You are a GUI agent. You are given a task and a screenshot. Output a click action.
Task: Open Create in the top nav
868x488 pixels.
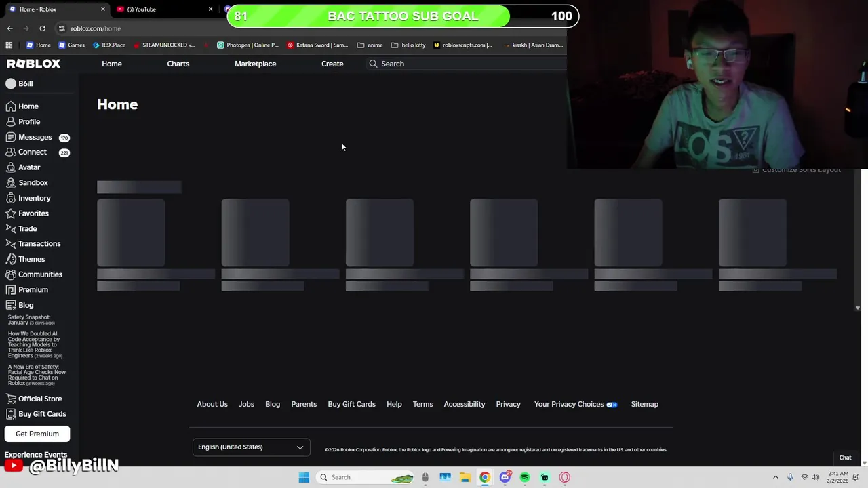(332, 64)
